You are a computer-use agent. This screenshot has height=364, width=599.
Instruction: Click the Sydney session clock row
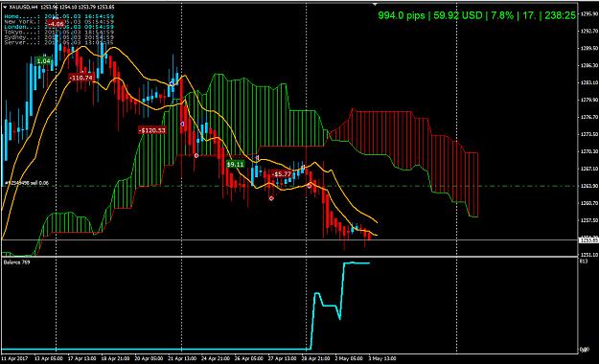(x=58, y=37)
